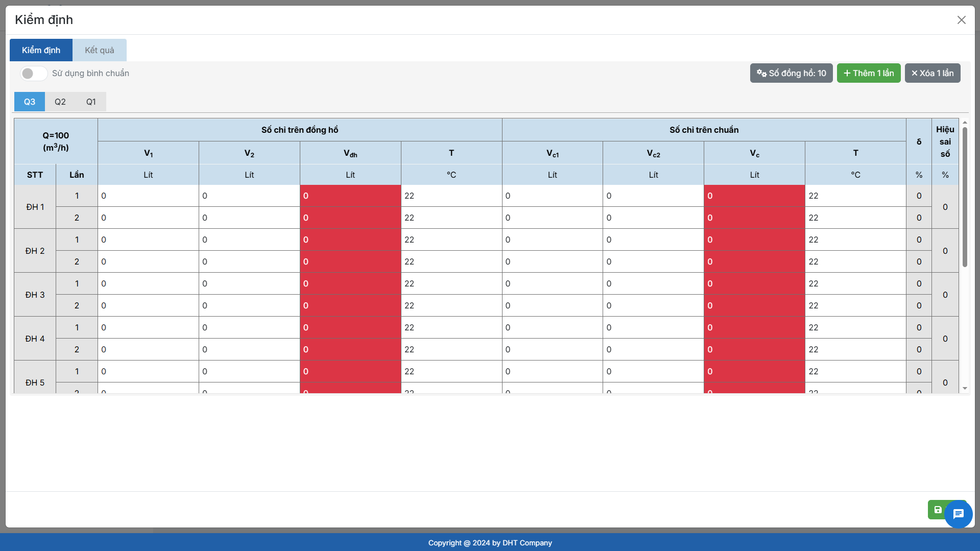Click the temperature cell showing 22 for ĐH 3
This screenshot has width=980, height=551.
tap(451, 283)
